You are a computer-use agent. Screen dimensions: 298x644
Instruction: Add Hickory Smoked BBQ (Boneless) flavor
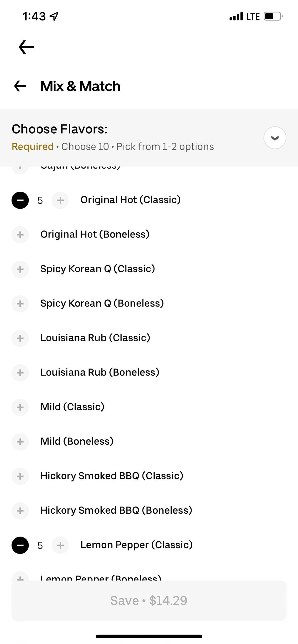coord(20,511)
